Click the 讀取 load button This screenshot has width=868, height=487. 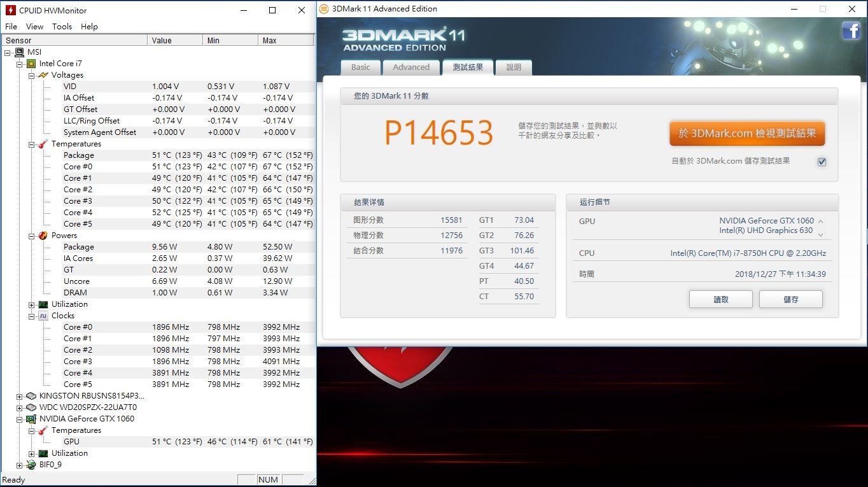(x=721, y=299)
